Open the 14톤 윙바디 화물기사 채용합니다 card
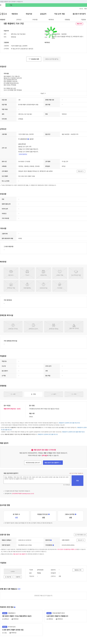This screenshot has width=87, height=644. click(66, 616)
